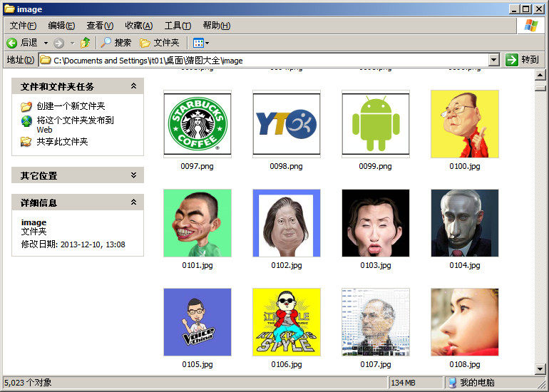This screenshot has width=549, height=392.
Task: Click the green Go arrow button
Action: (x=511, y=60)
